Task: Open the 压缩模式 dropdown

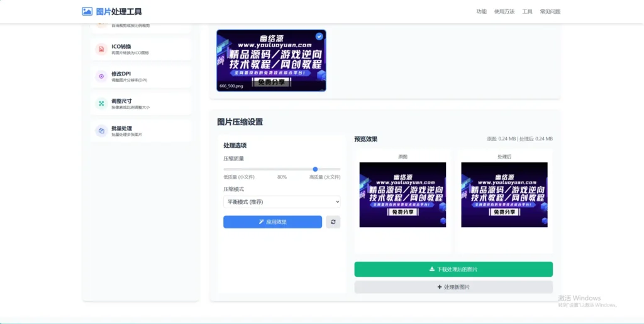Action: click(282, 201)
